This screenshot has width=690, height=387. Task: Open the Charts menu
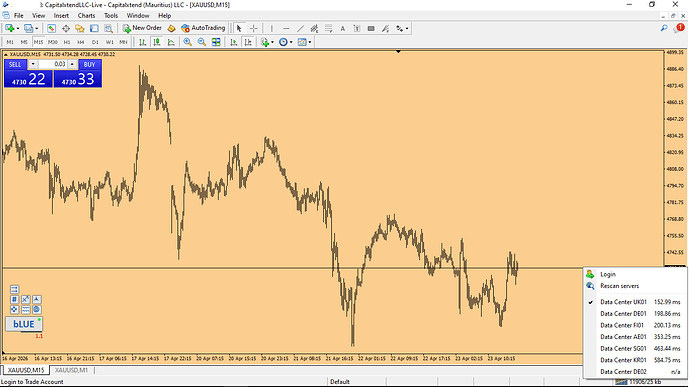point(86,15)
